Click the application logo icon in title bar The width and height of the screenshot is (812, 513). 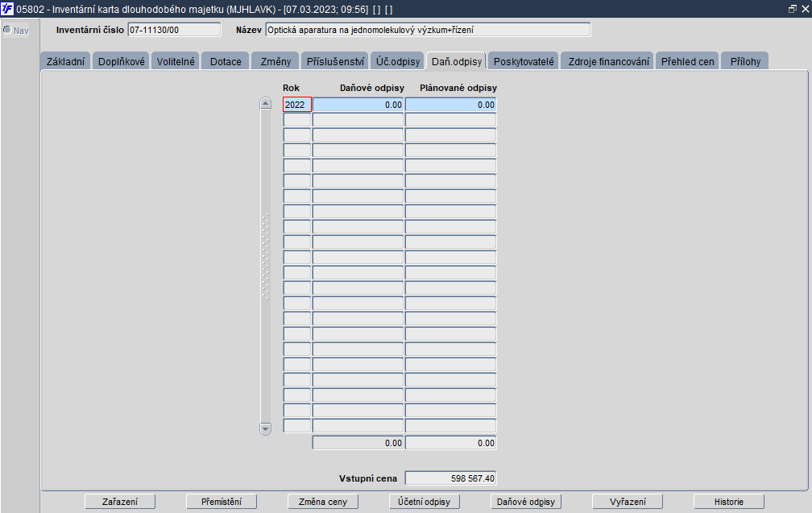coord(7,9)
